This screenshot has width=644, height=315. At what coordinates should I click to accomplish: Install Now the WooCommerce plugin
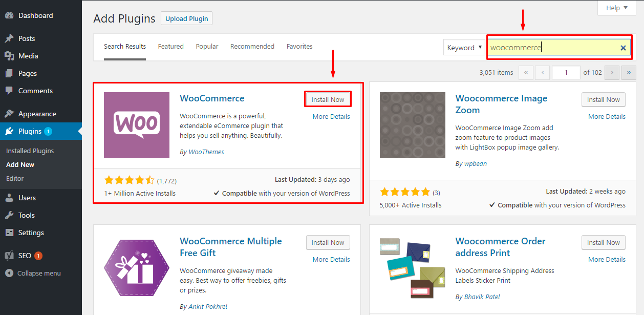coord(328,99)
